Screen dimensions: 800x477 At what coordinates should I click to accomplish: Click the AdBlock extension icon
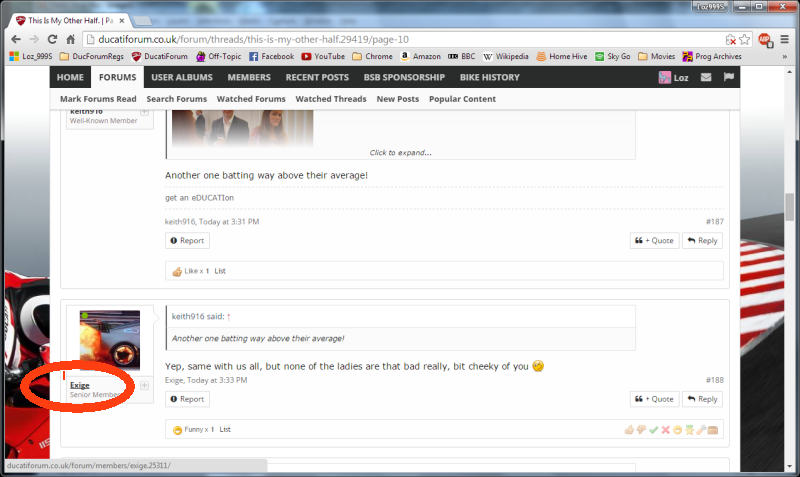click(764, 39)
